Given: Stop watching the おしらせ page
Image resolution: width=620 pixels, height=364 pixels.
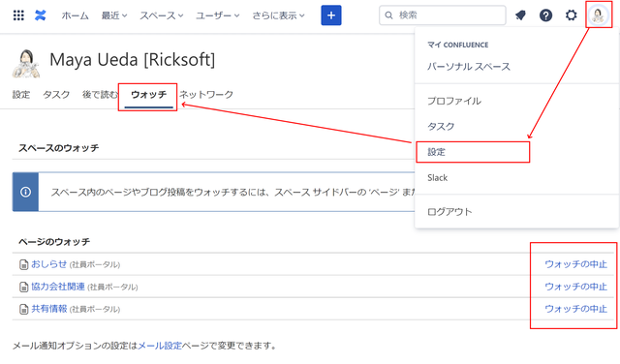Looking at the screenshot, I should click(575, 264).
